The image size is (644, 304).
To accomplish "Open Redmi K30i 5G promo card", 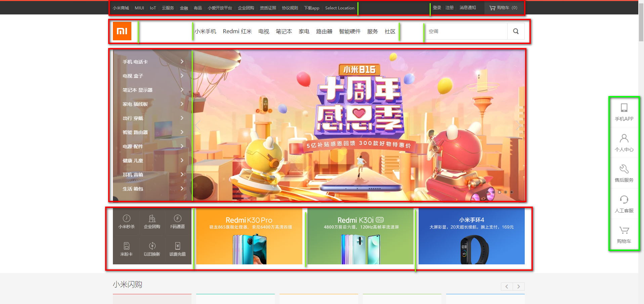I will (x=360, y=236).
